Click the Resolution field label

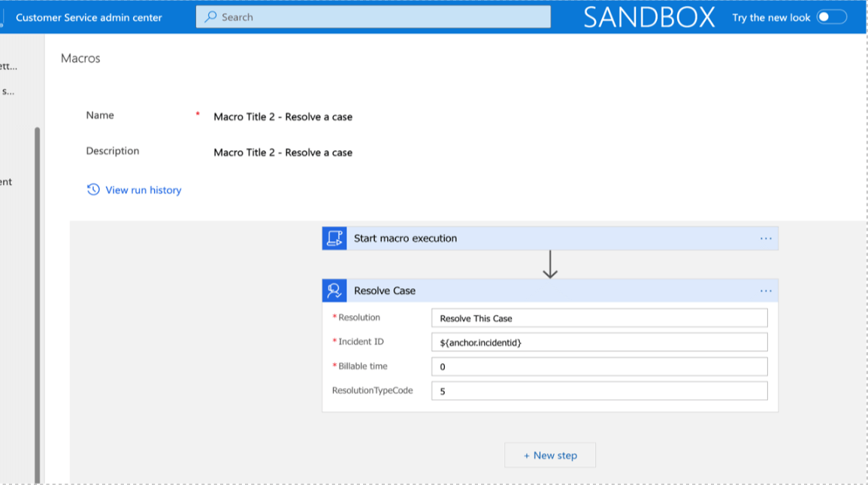358,317
